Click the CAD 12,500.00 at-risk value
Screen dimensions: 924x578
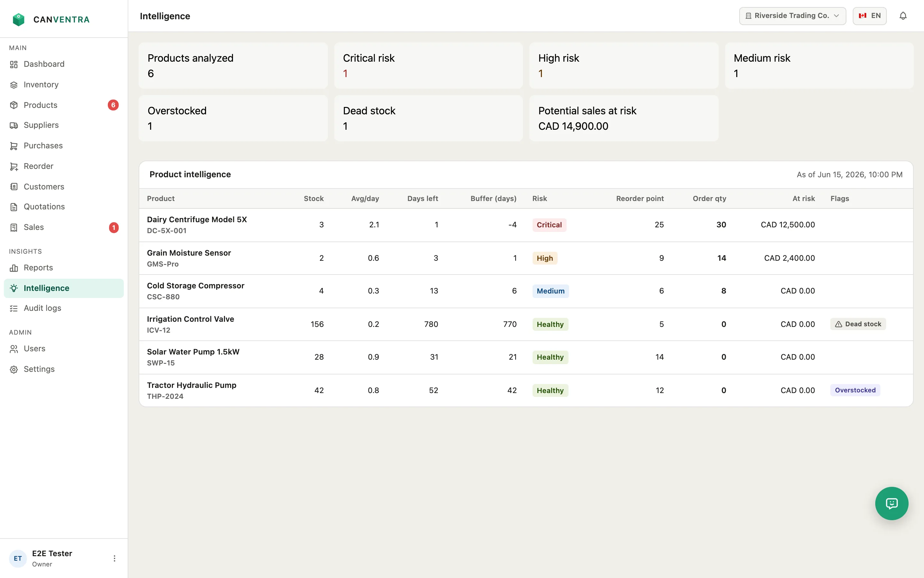pos(787,225)
